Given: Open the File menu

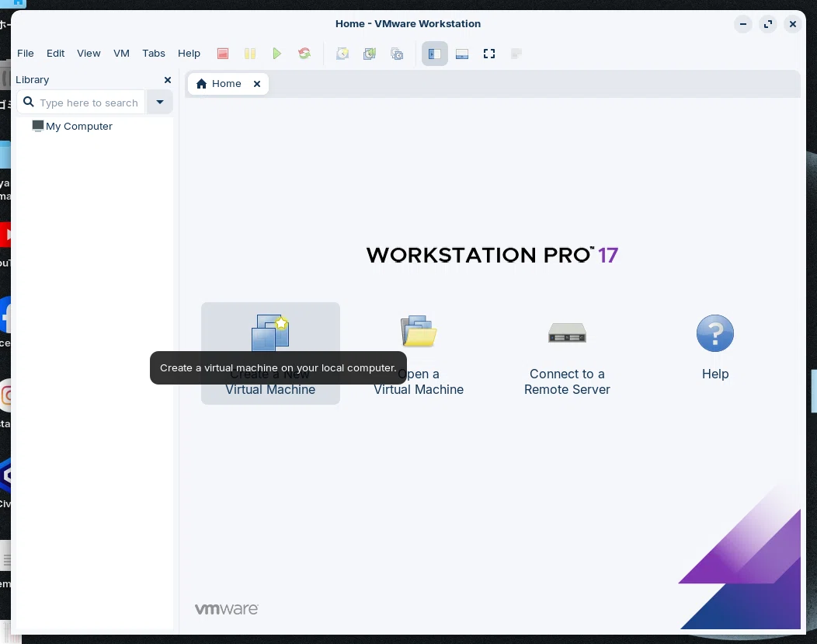Looking at the screenshot, I should click(x=26, y=53).
